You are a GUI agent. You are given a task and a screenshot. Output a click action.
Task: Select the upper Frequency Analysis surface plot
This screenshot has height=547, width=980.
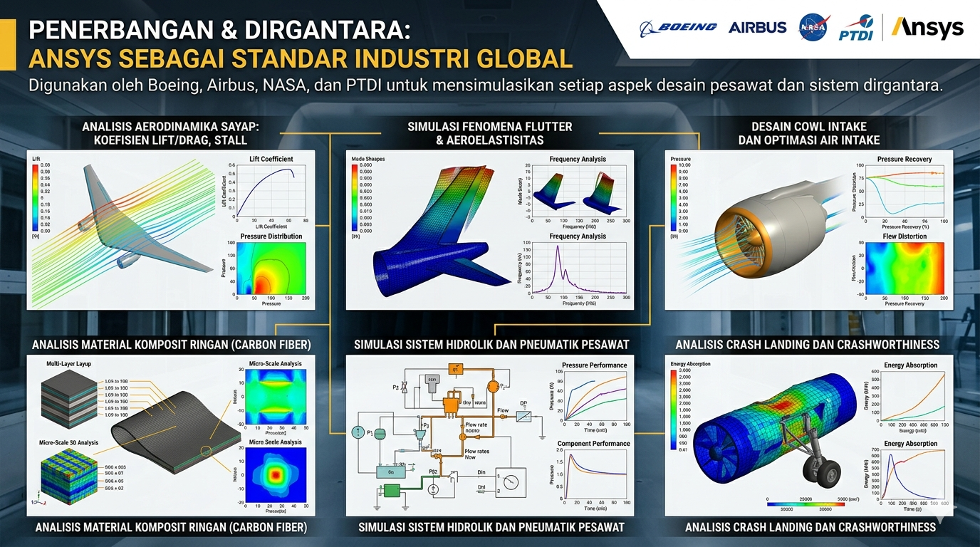pyautogui.click(x=580, y=189)
